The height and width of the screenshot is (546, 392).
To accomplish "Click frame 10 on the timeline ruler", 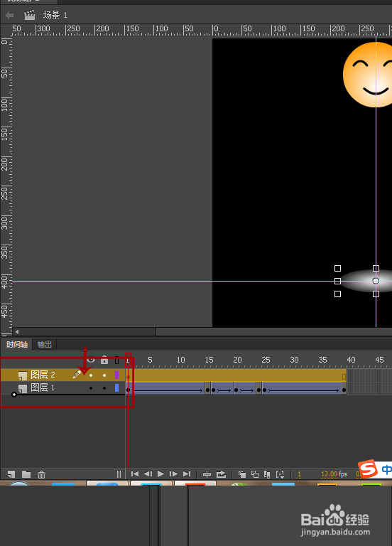I will 180,360.
